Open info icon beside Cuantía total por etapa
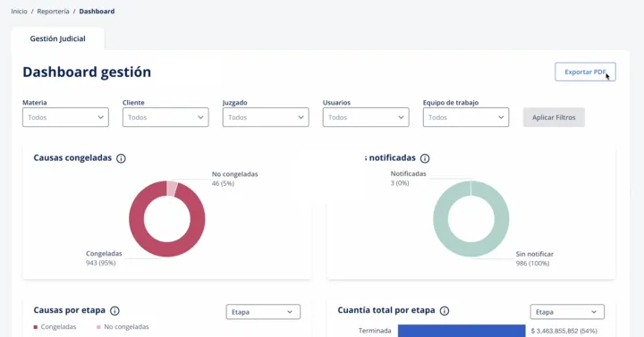 (445, 311)
